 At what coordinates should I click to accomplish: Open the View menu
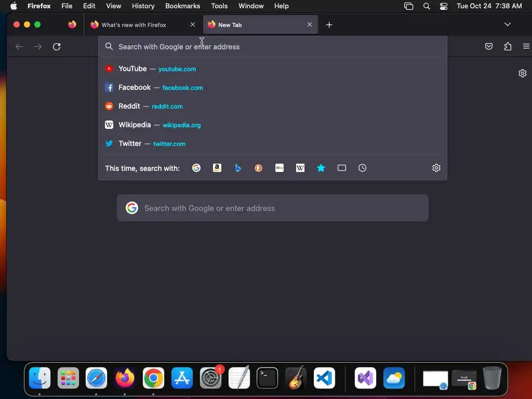pyautogui.click(x=113, y=6)
